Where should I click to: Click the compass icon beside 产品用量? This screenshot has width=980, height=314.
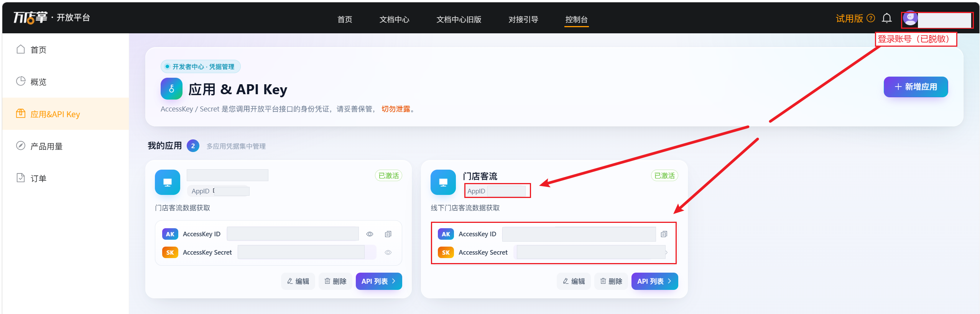pyautogui.click(x=21, y=146)
